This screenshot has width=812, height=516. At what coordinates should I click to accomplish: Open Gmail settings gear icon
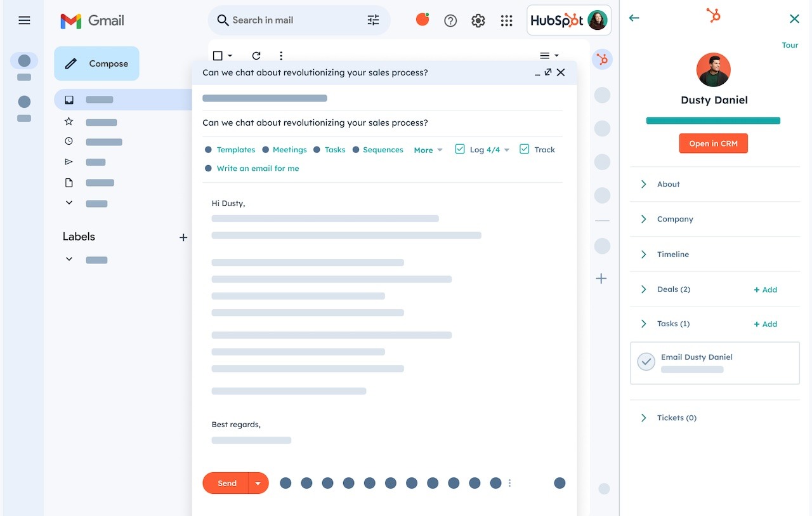pos(478,21)
